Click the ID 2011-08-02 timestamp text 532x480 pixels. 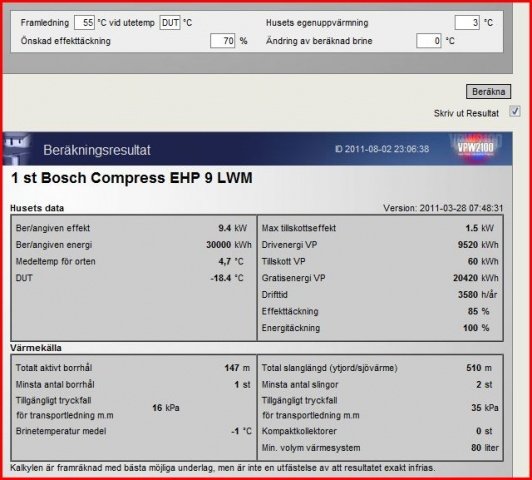click(x=382, y=149)
